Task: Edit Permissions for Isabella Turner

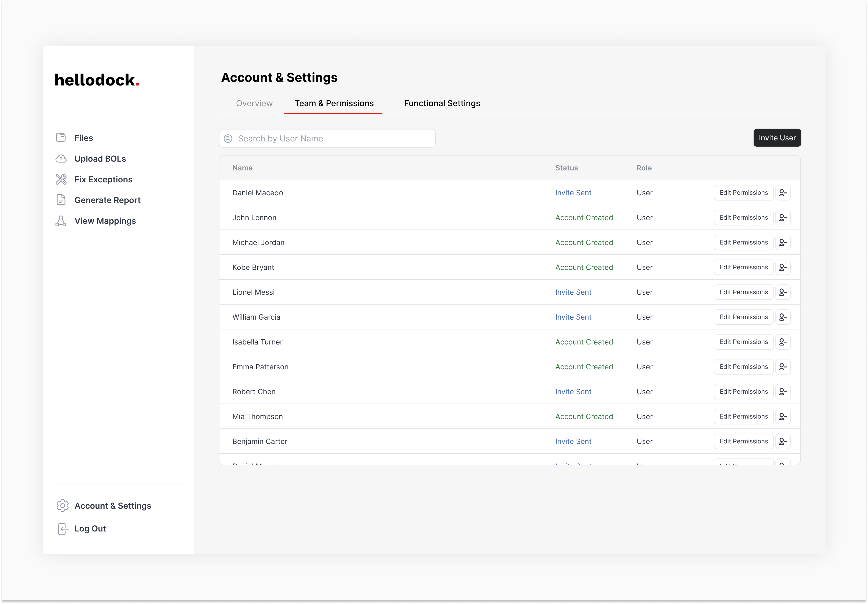Action: (743, 342)
